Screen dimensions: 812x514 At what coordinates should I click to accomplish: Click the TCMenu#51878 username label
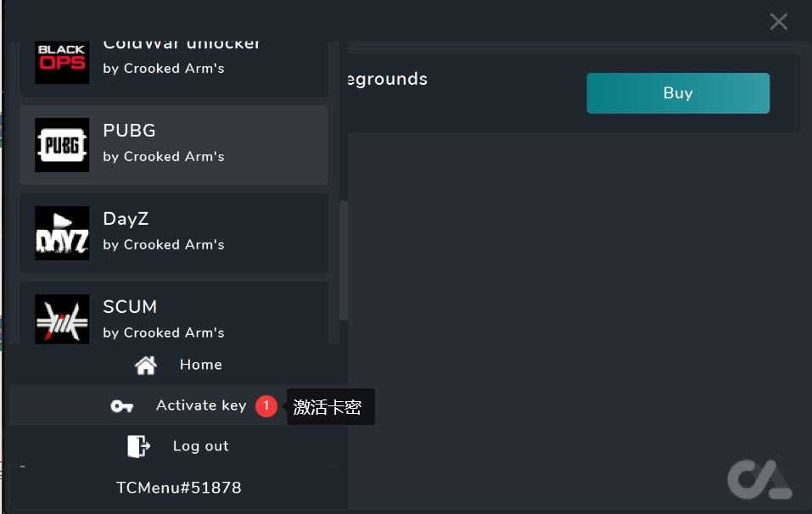point(178,488)
